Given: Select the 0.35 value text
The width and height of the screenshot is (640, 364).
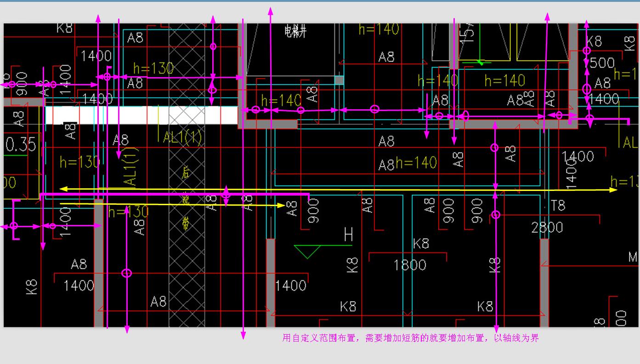Looking at the screenshot, I should 20,145.
